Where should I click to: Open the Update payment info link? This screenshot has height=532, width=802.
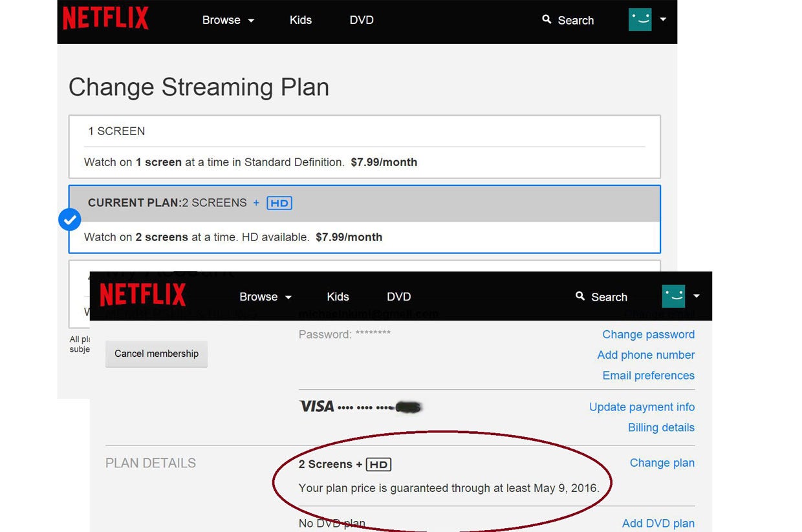[642, 407]
